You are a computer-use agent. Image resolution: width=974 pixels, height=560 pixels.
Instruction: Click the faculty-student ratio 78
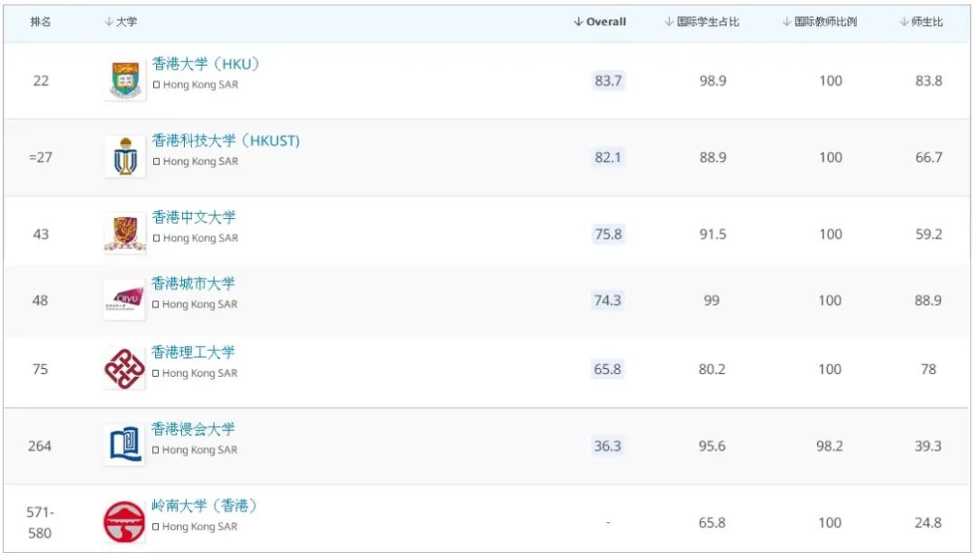[x=928, y=370]
